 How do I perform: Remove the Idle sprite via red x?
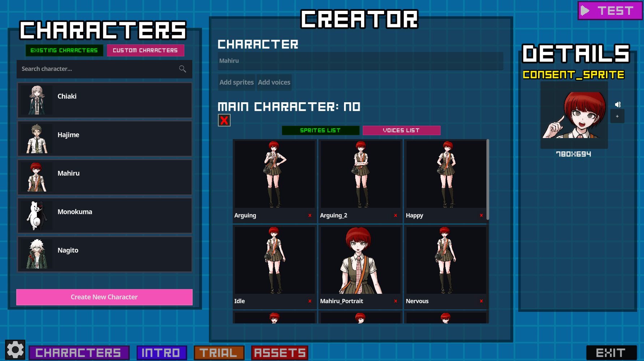310,301
